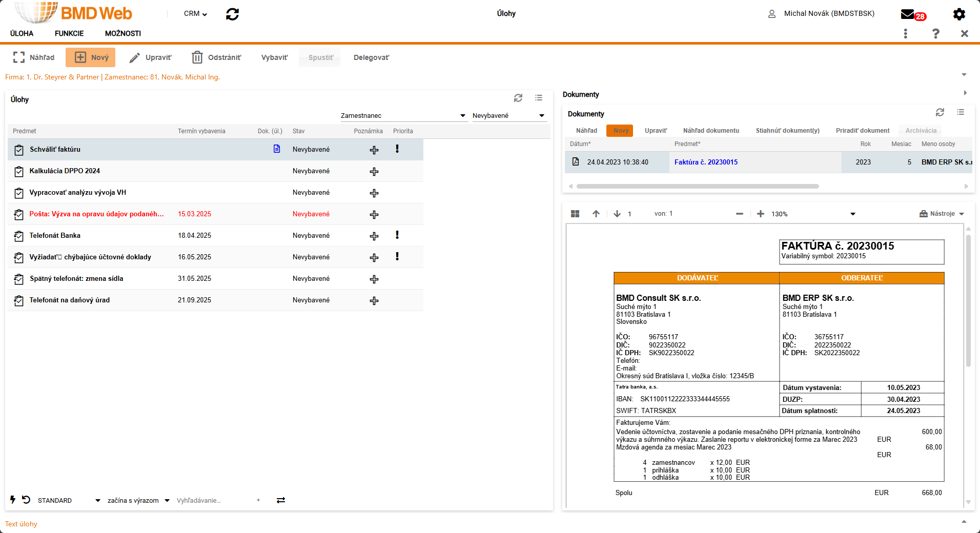The width and height of the screenshot is (980, 533).
Task: Open the MOŽNOSTI menu
Action: tap(123, 33)
